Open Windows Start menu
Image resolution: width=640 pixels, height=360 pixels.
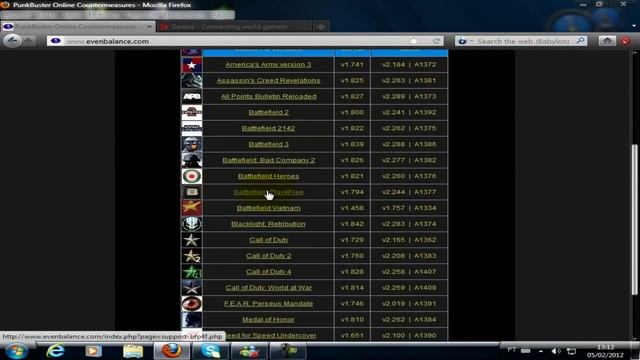click(17, 351)
